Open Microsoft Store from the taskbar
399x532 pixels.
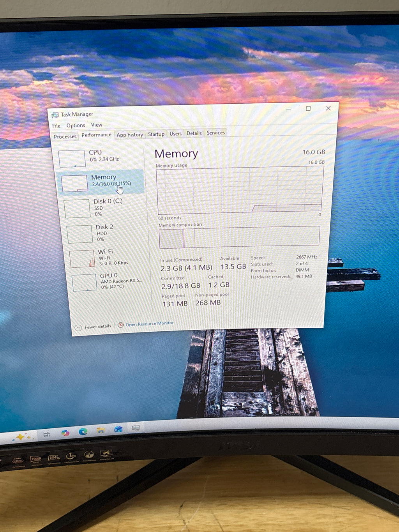click(x=118, y=429)
